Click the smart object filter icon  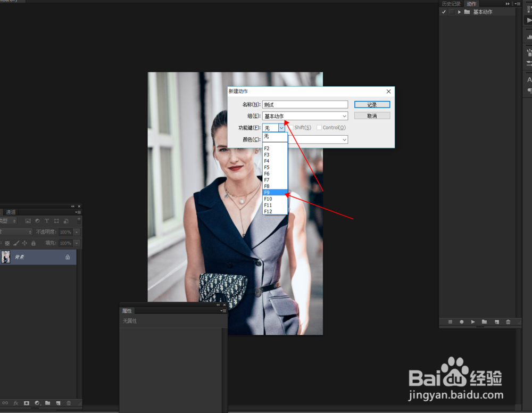pos(66,221)
